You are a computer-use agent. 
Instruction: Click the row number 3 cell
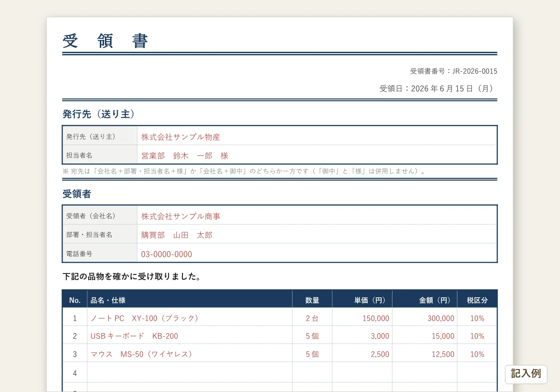coord(75,353)
